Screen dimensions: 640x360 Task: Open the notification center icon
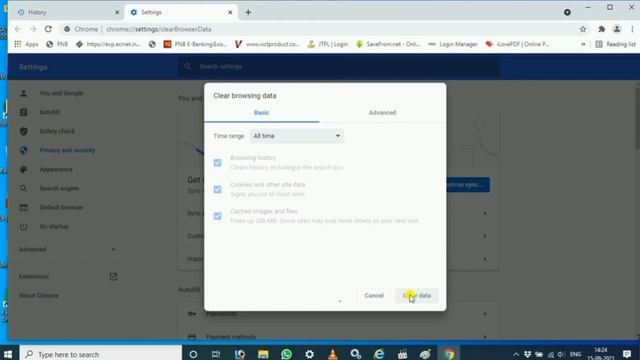(627, 354)
